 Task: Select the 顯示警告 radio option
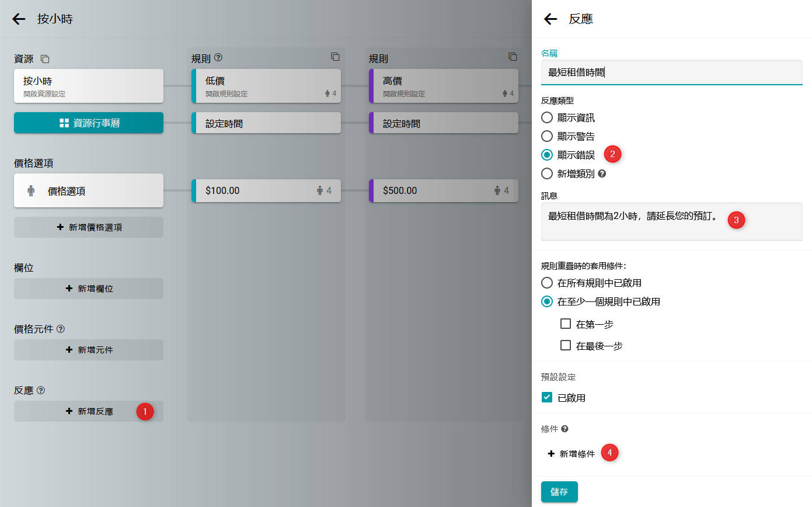[x=547, y=136]
